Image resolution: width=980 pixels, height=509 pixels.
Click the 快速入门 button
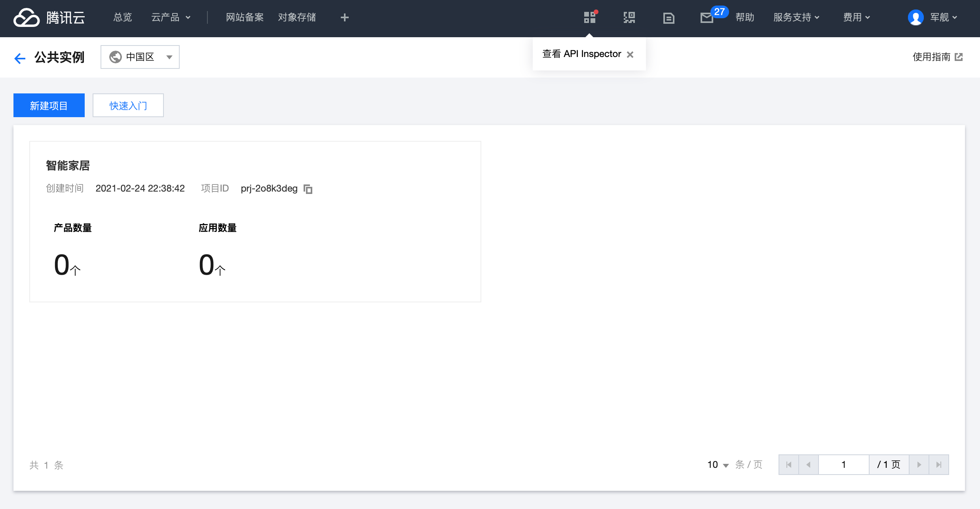pos(128,106)
